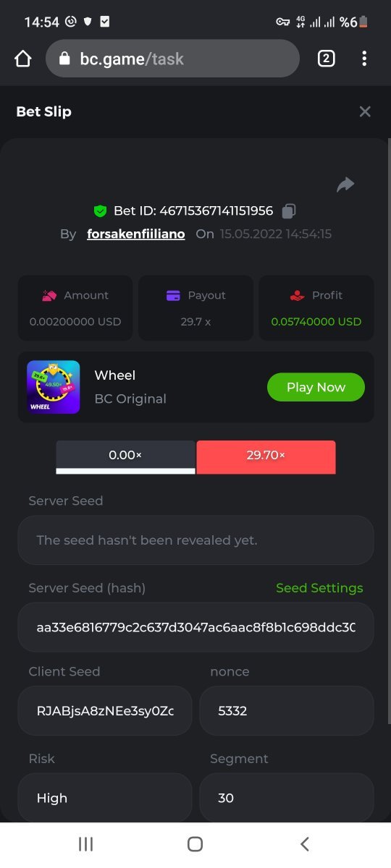Open browser home page icon
Screen dimensions: 391x868
tap(23, 59)
